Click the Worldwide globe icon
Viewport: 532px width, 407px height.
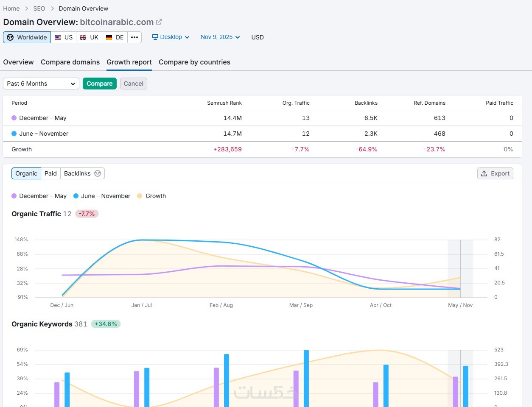(10, 37)
